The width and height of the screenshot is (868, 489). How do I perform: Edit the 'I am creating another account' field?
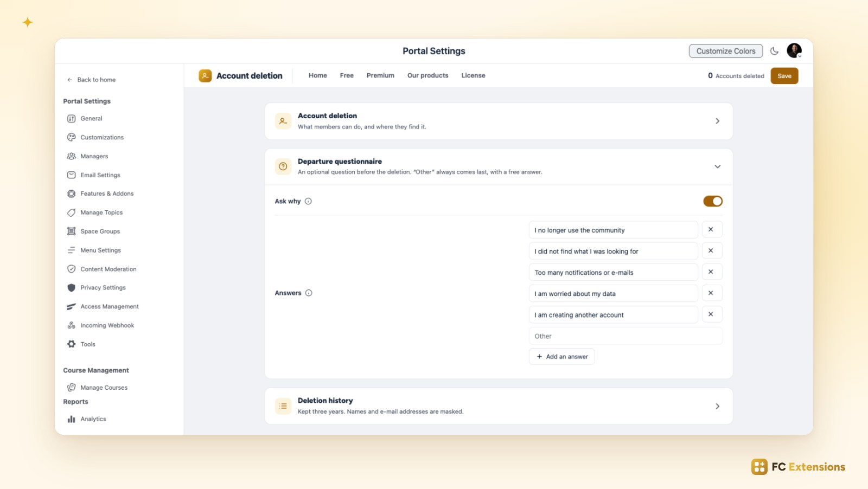[x=613, y=314]
